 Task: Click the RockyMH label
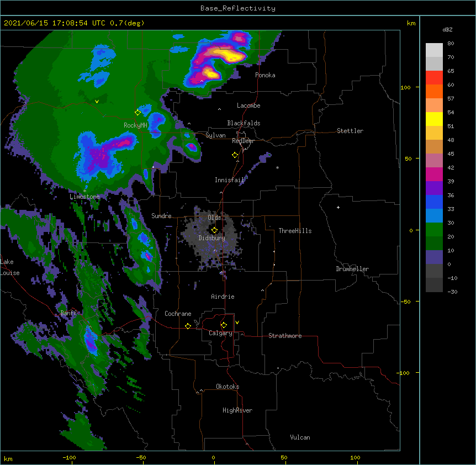tap(135, 125)
